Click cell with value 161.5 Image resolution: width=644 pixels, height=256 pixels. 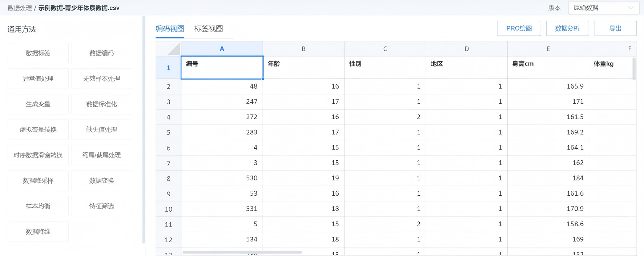pyautogui.click(x=548, y=117)
